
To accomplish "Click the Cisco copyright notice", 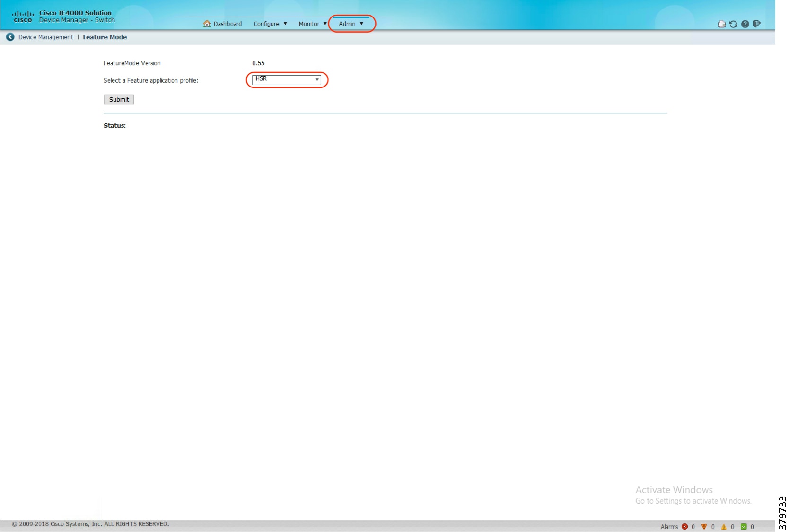I will [x=90, y=524].
